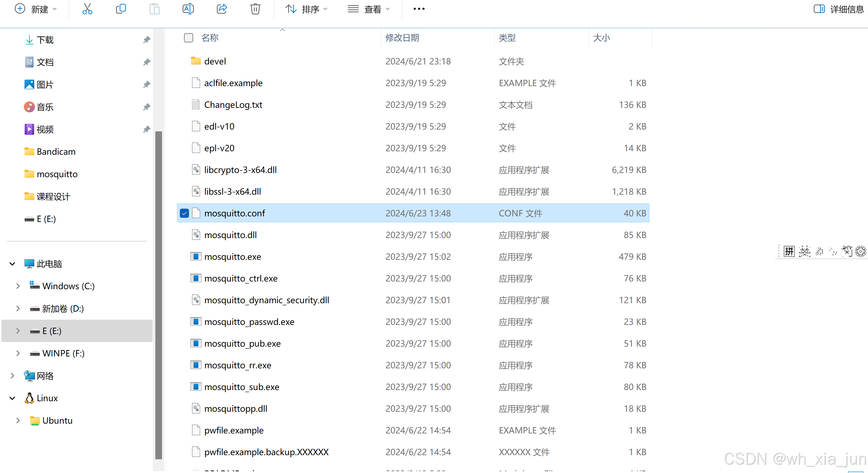Viewport: 868px width, 473px height.
Task: Uncheck the mosquitto.conf file checkbox
Action: point(184,213)
